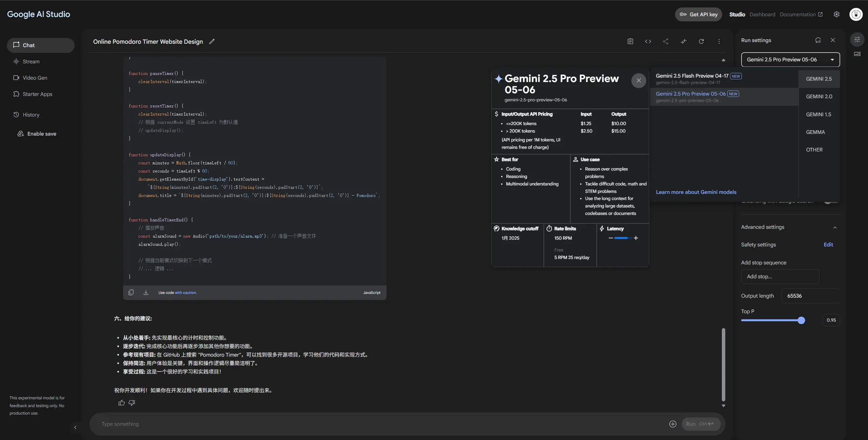Switch to the Studio tab
Screen dimensions: 868x440
coord(737,14)
